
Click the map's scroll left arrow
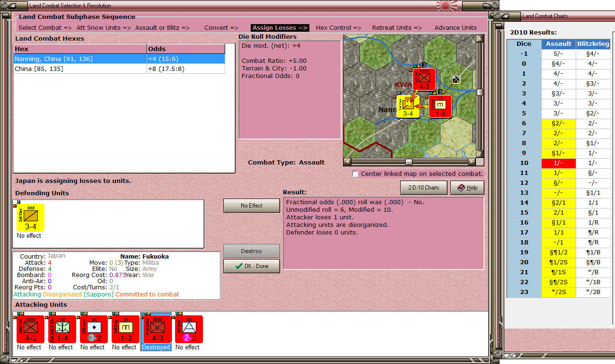(347, 162)
